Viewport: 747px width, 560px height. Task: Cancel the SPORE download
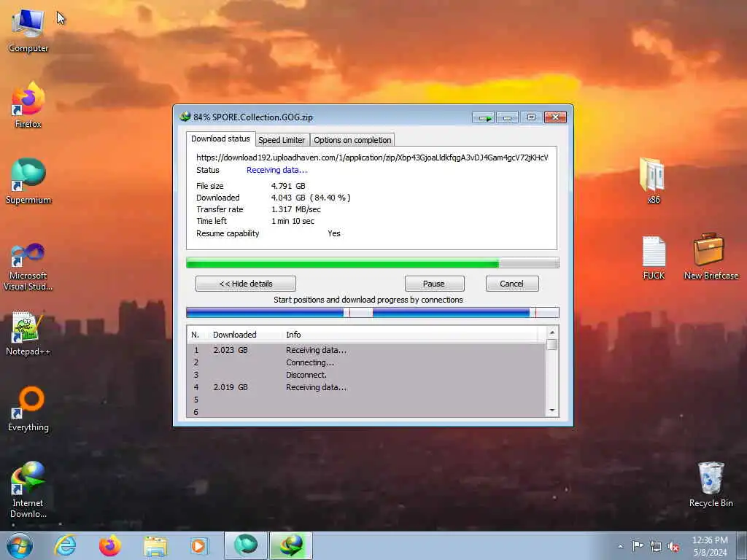tap(511, 284)
